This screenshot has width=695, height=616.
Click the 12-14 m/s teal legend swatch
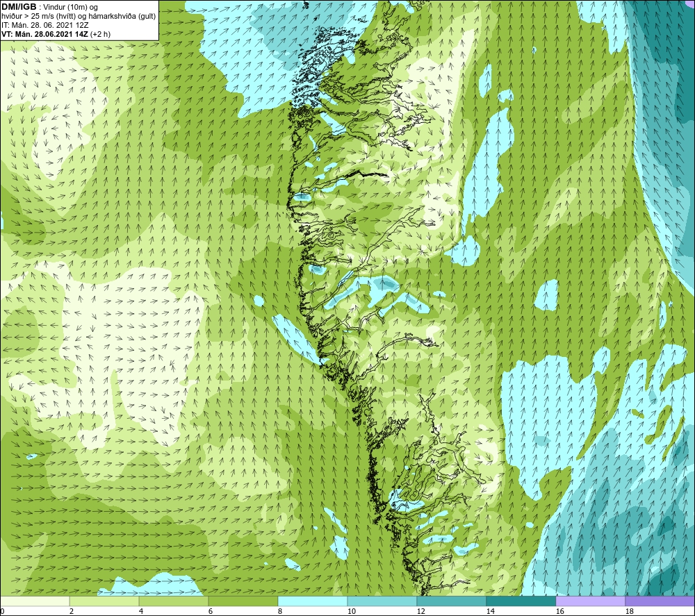tap(451, 601)
